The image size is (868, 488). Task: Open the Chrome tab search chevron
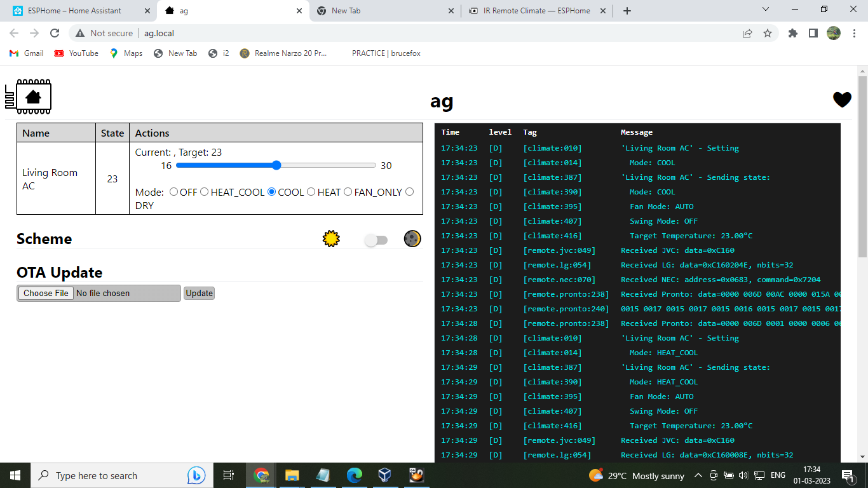pos(765,10)
